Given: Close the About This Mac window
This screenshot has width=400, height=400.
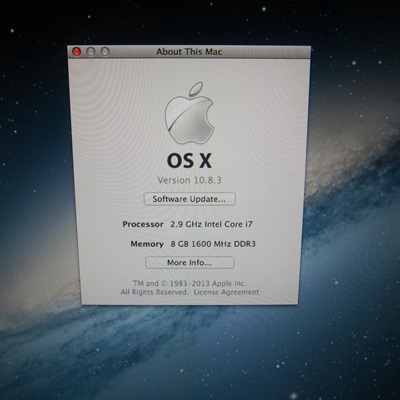Looking at the screenshot, I should tap(77, 52).
